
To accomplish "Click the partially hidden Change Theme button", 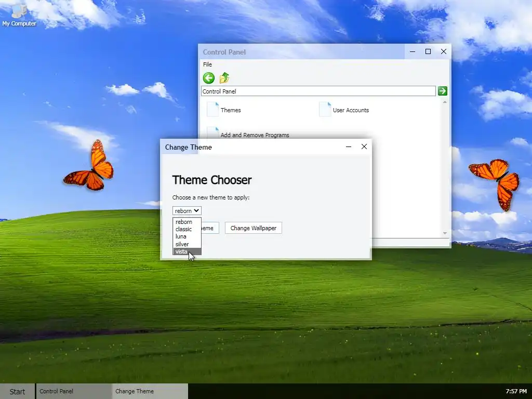I will pyautogui.click(x=210, y=228).
